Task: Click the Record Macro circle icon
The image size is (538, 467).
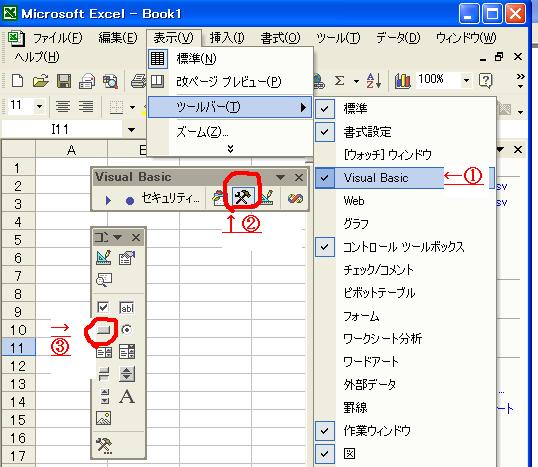Action: point(130,200)
